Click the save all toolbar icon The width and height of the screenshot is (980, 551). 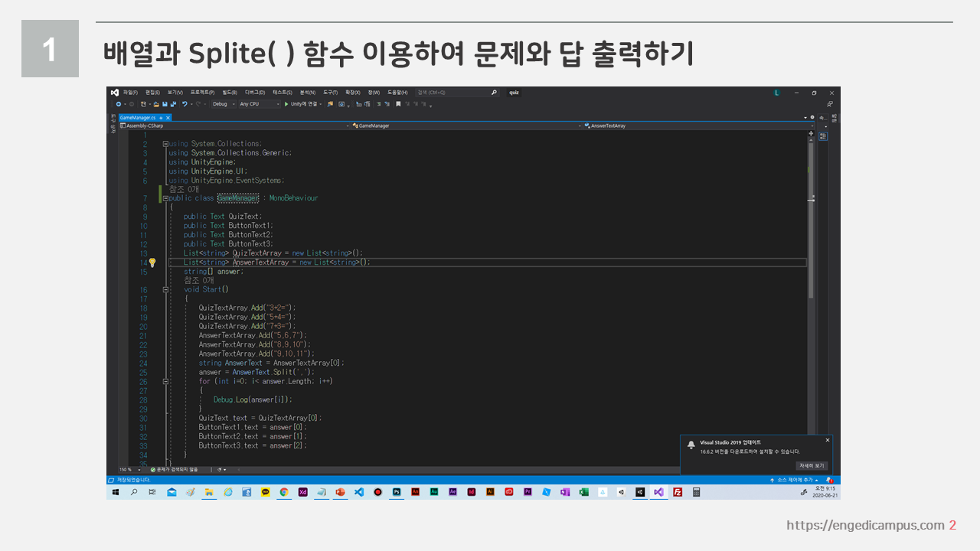pyautogui.click(x=173, y=104)
